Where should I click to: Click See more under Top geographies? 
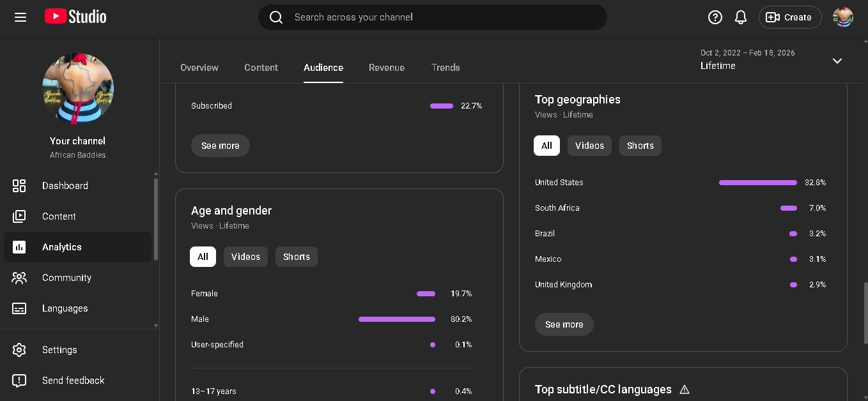[564, 324]
